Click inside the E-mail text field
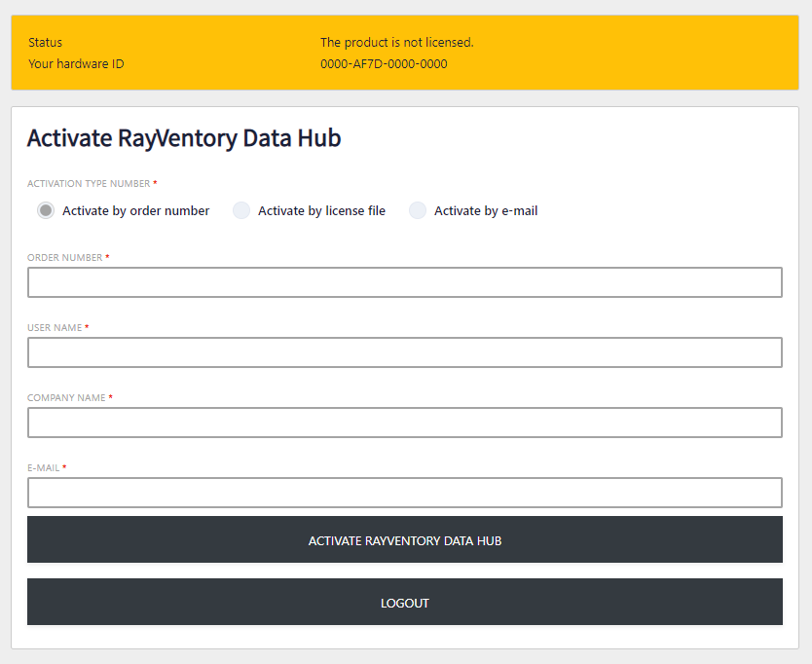The width and height of the screenshot is (812, 664). (x=405, y=493)
